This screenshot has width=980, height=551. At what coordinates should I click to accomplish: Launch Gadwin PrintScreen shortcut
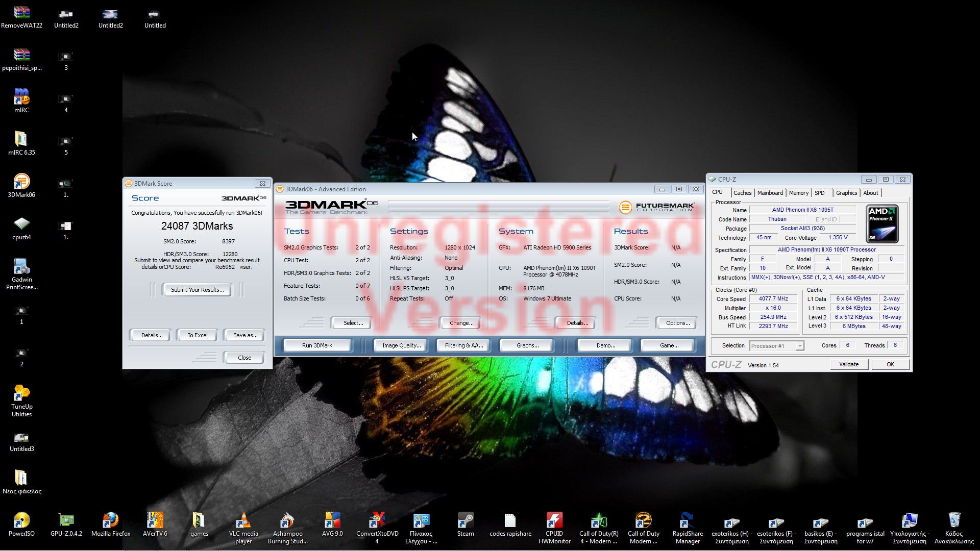pos(21,274)
